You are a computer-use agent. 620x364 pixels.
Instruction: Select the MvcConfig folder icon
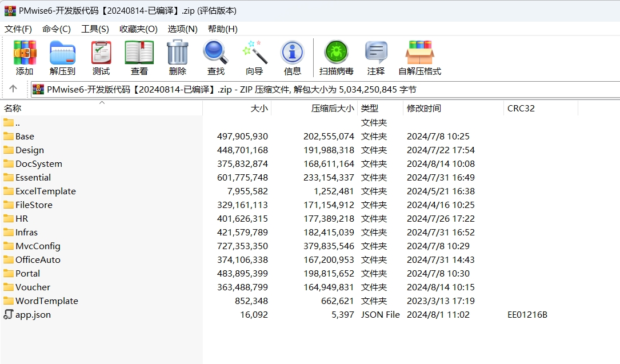pos(9,246)
